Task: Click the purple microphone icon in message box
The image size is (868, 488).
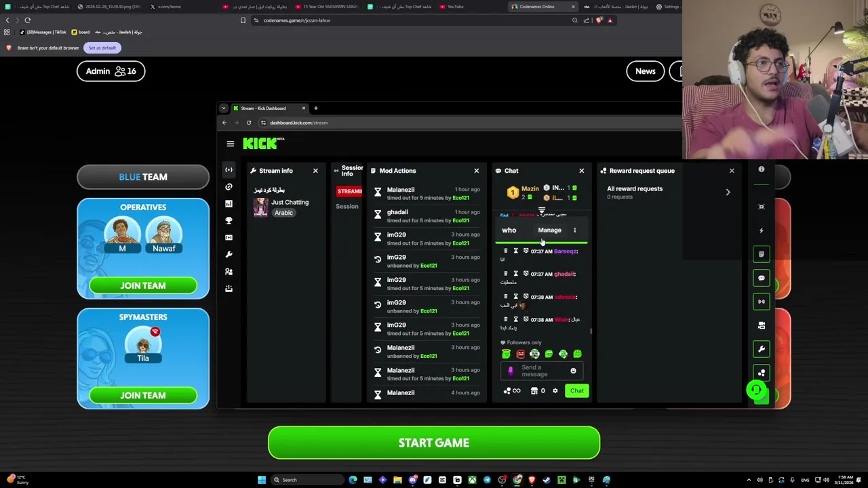Action: [511, 371]
